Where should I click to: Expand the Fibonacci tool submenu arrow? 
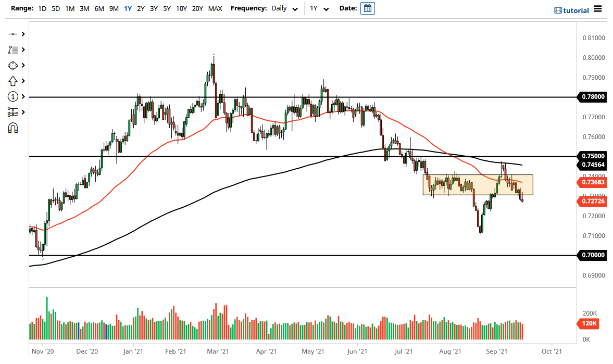click(x=23, y=49)
